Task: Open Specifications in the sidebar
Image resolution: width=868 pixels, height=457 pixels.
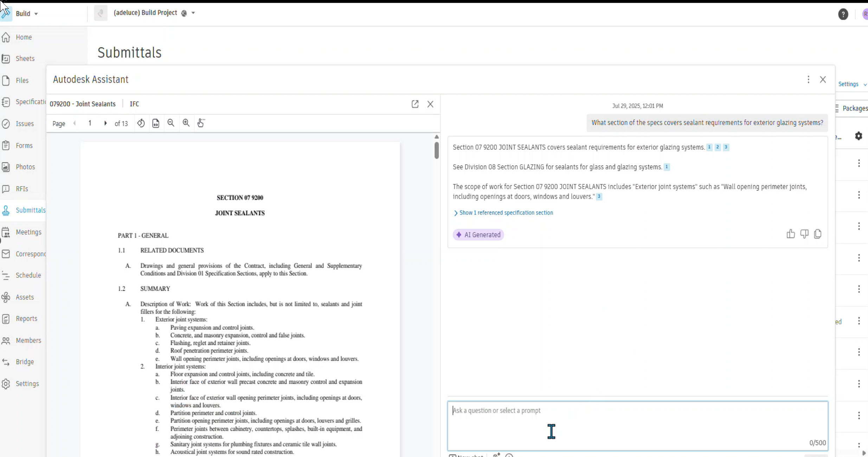Action: 23,102
